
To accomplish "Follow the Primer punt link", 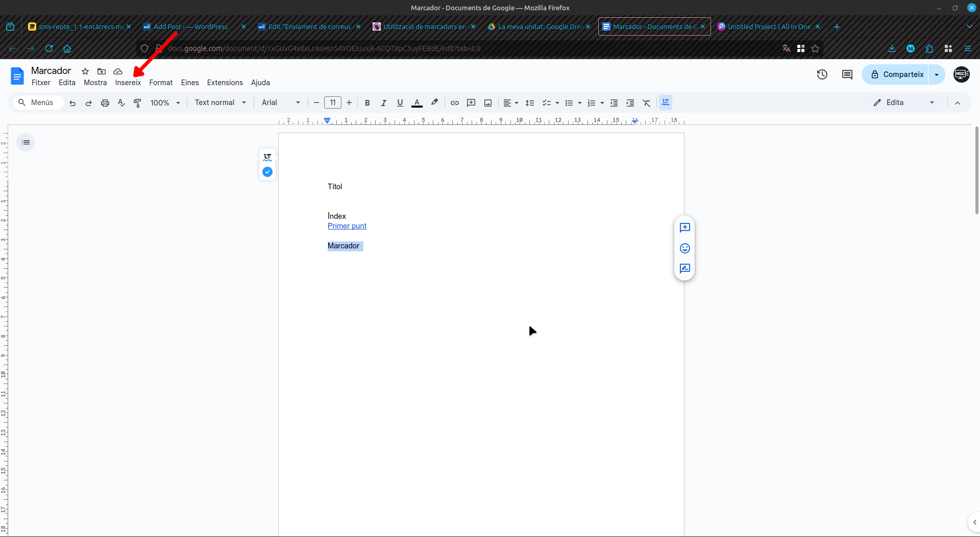I will pos(347,226).
